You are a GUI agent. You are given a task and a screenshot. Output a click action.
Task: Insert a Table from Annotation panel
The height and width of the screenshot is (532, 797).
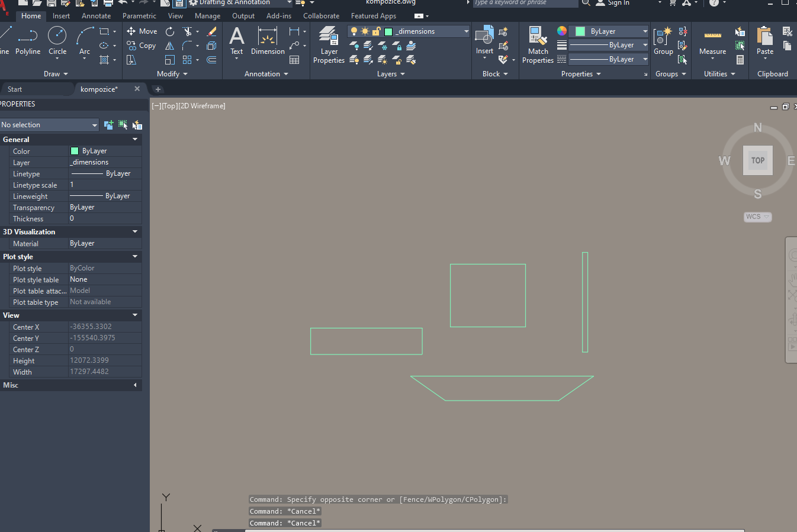tap(294, 60)
